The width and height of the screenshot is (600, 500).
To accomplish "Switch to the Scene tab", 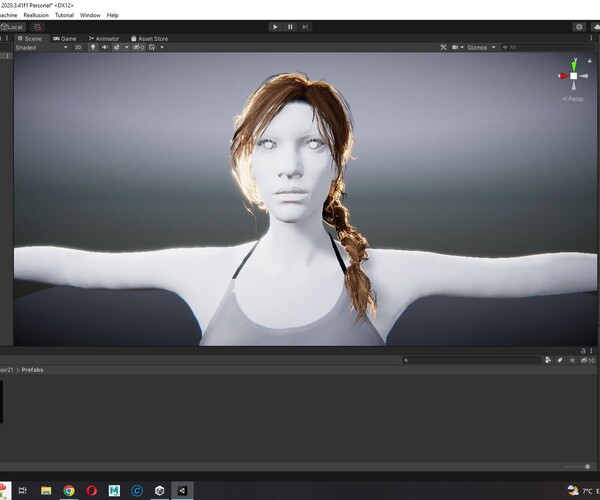I will click(30, 39).
